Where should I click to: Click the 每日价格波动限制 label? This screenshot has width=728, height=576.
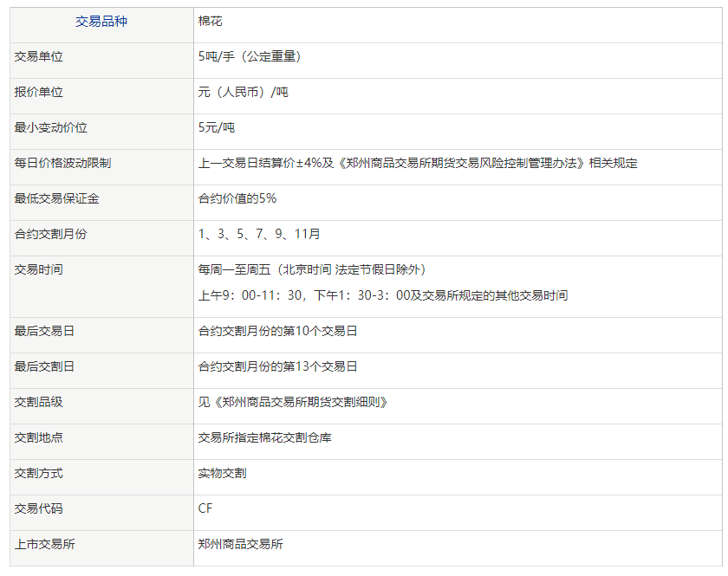(54, 163)
